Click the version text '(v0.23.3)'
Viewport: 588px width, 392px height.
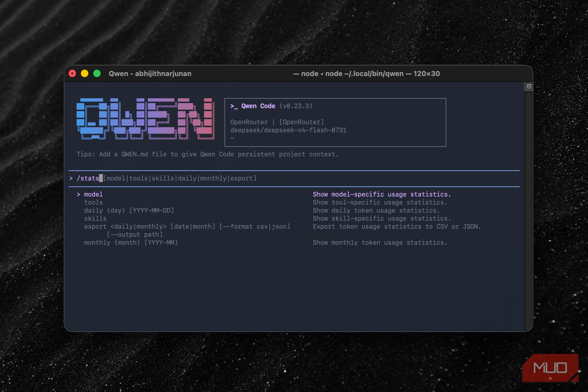296,106
